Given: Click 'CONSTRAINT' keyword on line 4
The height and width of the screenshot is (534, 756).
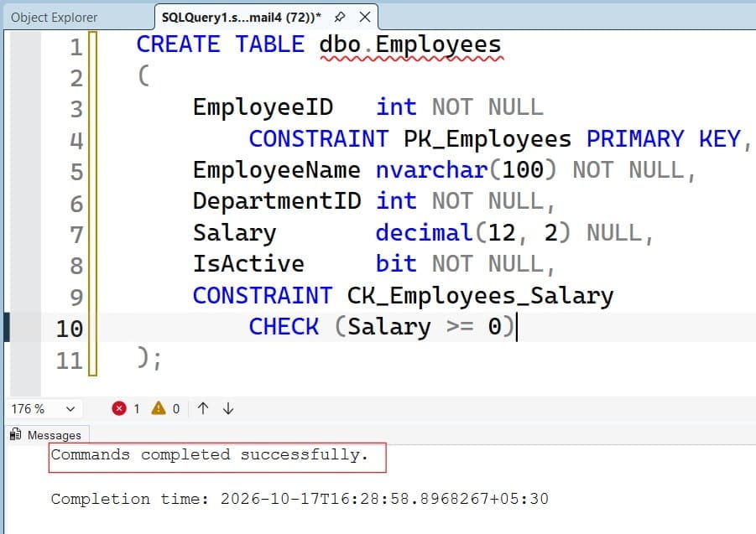Looking at the screenshot, I should pyautogui.click(x=318, y=139).
